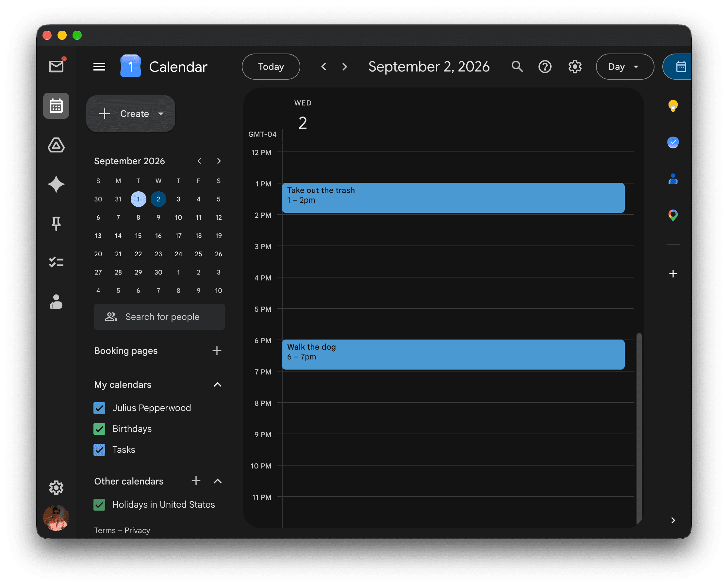Open the profile avatar photo
Screen dimensions: 728x587
[56, 518]
